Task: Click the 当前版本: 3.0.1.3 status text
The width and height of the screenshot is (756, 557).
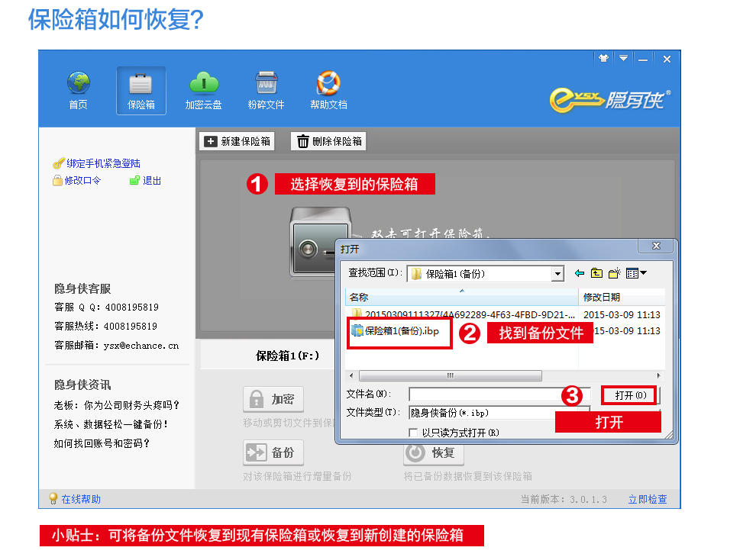Action: click(x=564, y=499)
